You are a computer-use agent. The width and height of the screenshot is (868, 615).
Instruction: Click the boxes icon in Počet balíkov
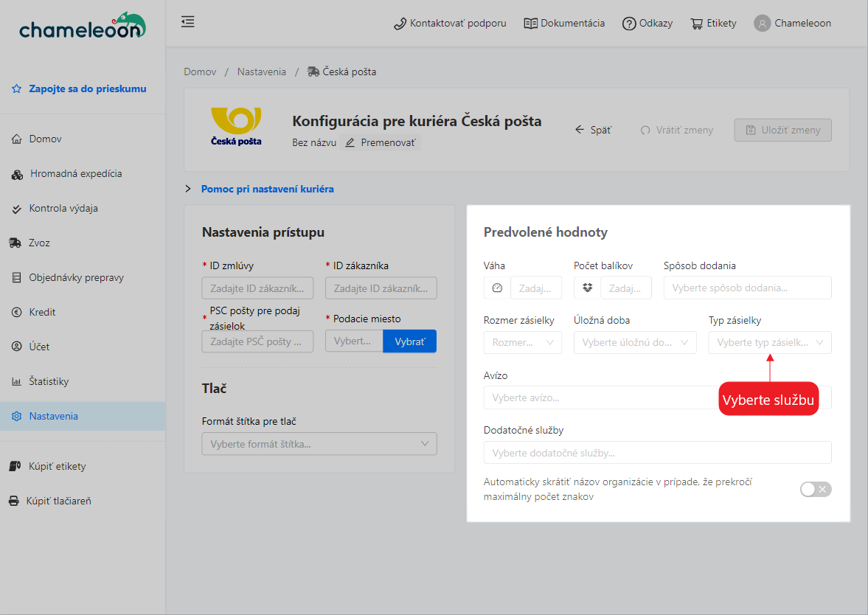pos(587,288)
